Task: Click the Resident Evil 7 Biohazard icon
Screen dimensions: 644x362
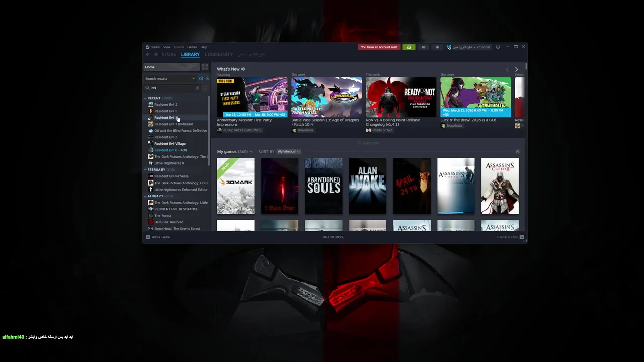Action: click(x=151, y=124)
